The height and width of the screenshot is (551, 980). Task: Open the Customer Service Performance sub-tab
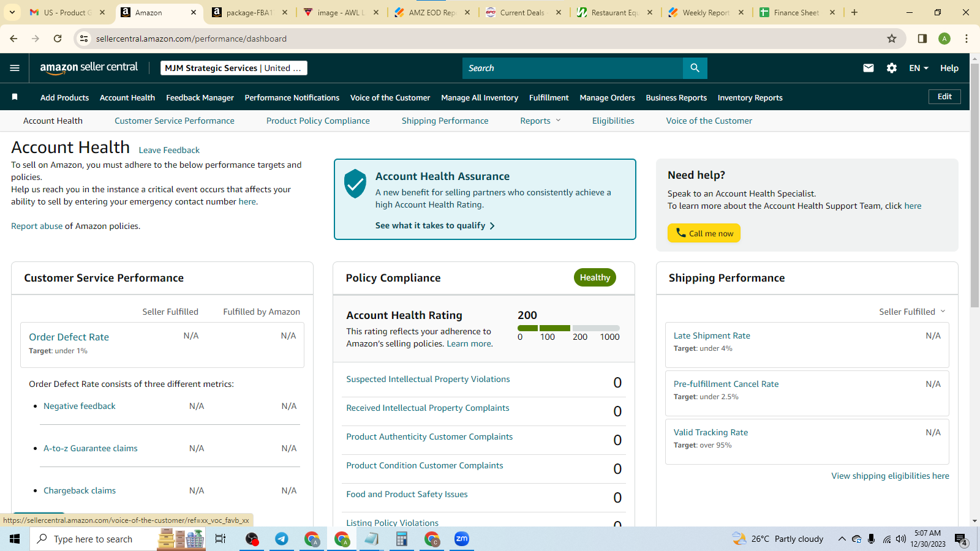coord(175,121)
